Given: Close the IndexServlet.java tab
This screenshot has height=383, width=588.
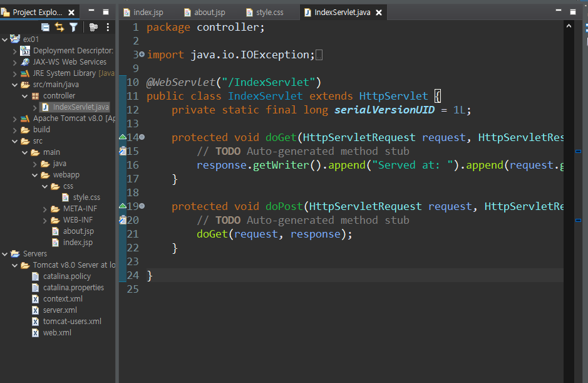Looking at the screenshot, I should [x=379, y=13].
